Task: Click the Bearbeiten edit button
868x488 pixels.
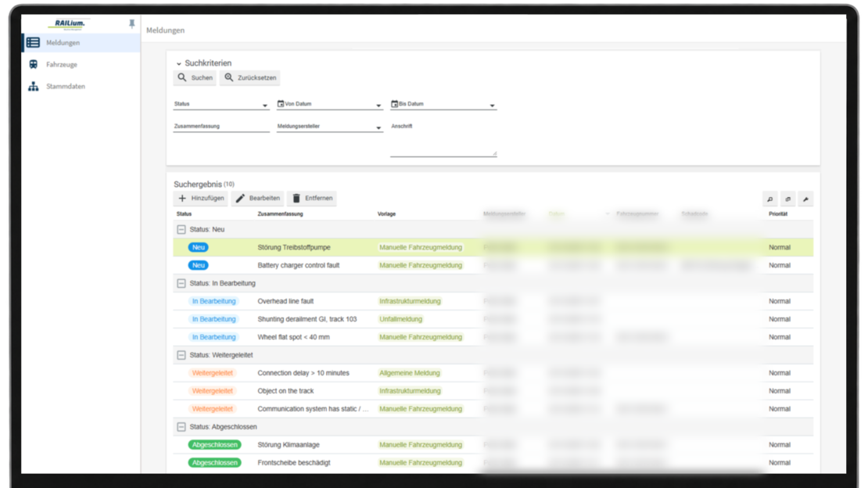Action: click(258, 199)
